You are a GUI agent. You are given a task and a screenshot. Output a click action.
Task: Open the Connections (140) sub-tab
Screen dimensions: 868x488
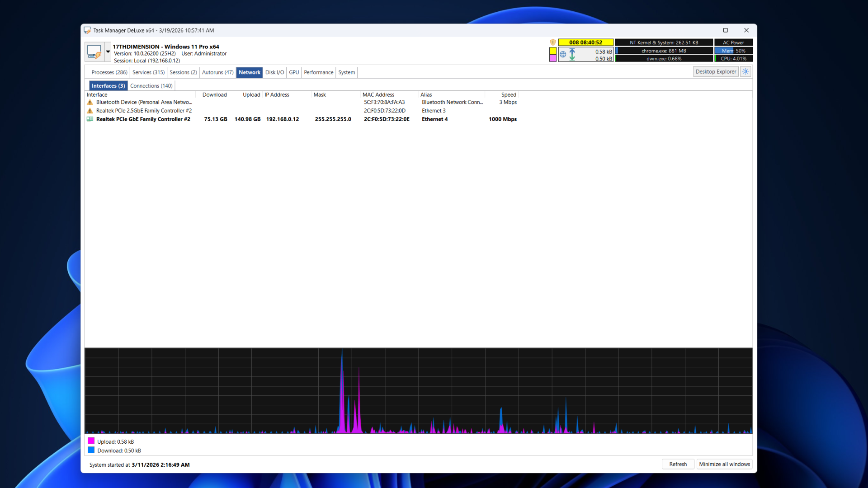tap(151, 86)
